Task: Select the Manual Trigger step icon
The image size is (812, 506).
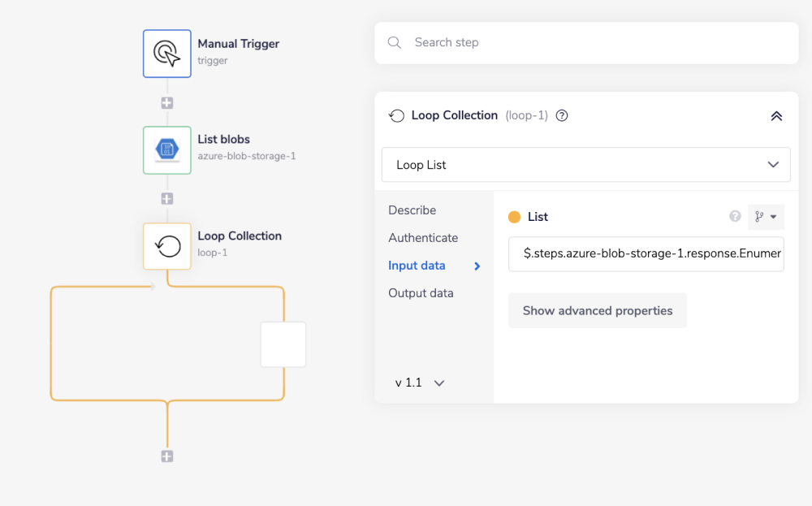Action: tap(166, 54)
